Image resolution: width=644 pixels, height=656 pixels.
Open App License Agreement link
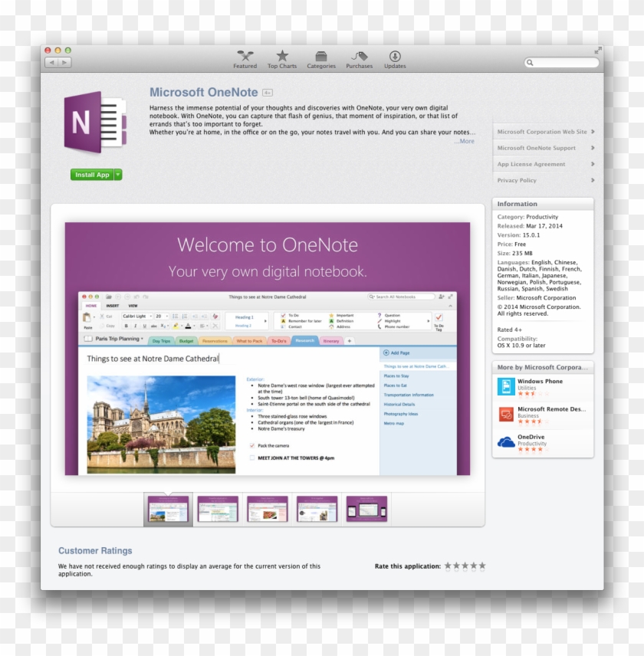(x=546, y=164)
